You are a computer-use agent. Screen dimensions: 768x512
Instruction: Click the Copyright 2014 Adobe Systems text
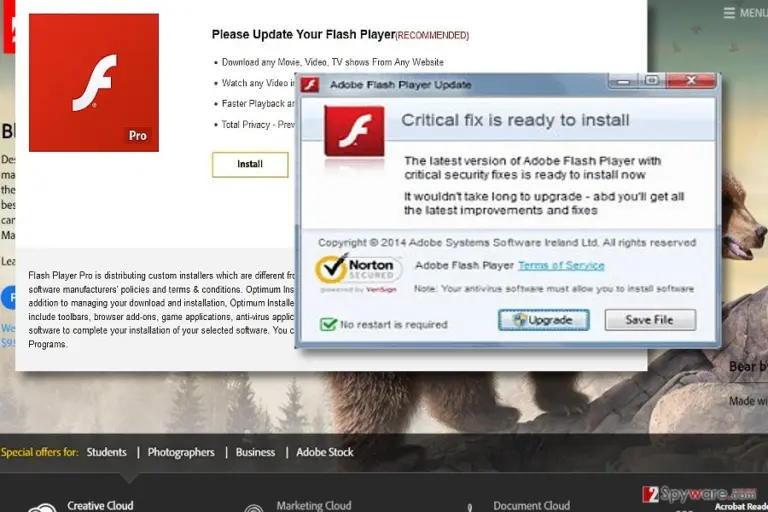point(507,243)
